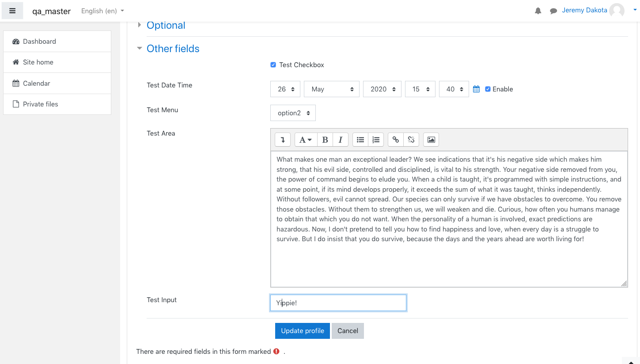Screen dimensions: 640x364
Task: Expand the Optional section
Action: click(166, 26)
